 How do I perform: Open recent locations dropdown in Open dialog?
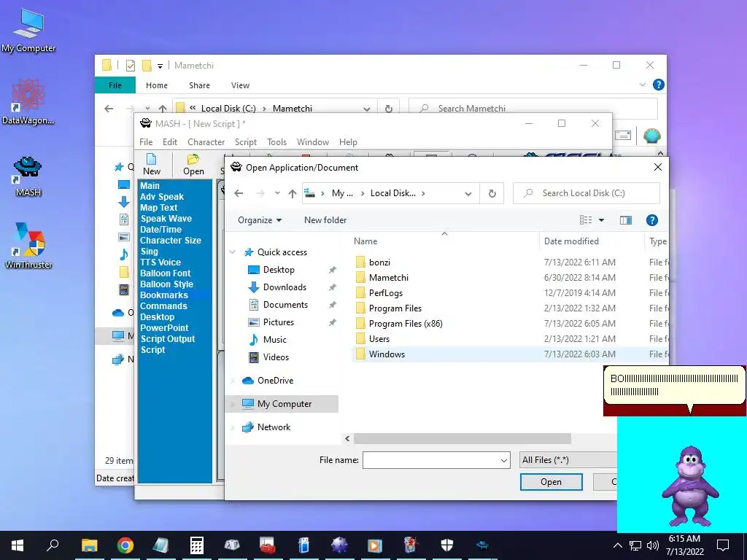[277, 193]
